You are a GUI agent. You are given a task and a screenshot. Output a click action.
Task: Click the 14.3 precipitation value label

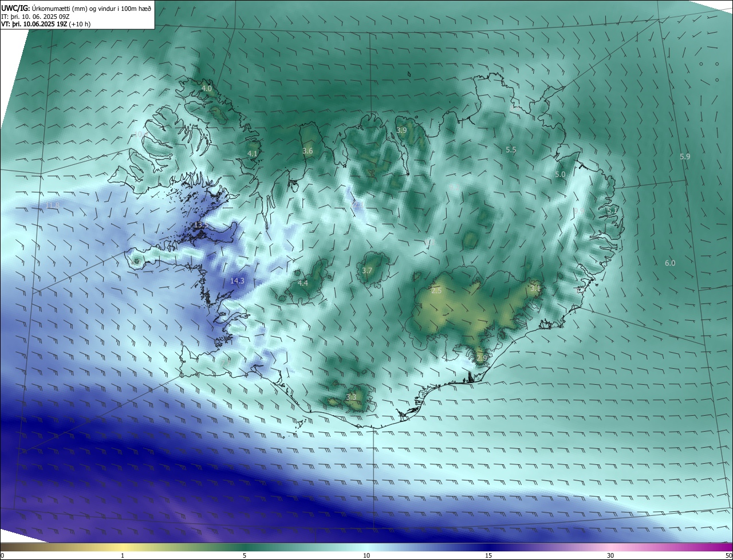tap(237, 281)
